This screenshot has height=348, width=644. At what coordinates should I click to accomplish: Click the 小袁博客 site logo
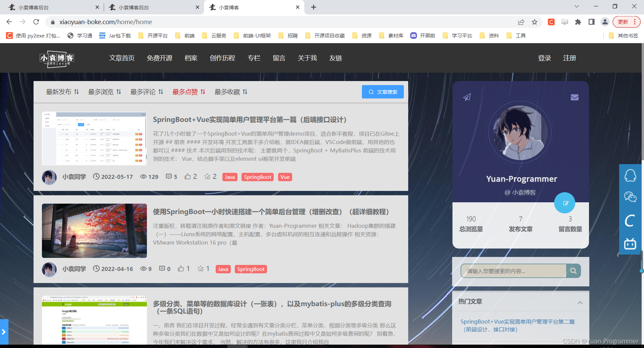pyautogui.click(x=57, y=59)
